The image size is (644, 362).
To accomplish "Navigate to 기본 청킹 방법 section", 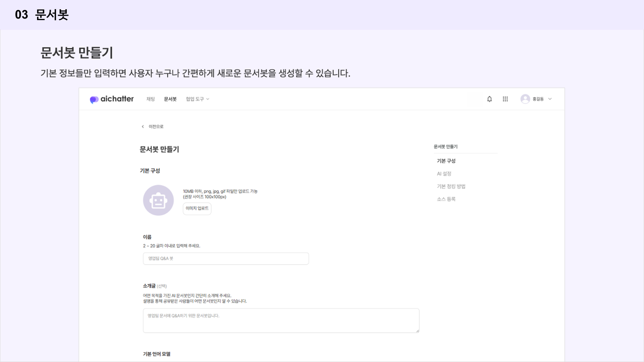I will [x=451, y=187].
